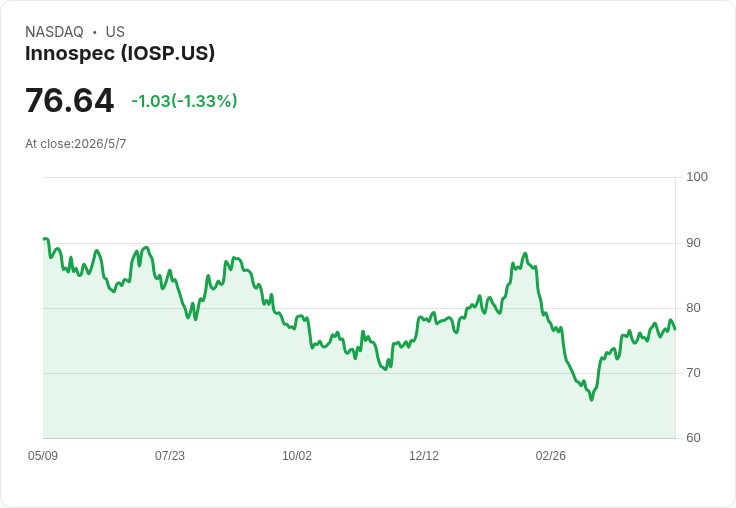Click the line's starting point near 90
736x508 pixels.
[x=44, y=239]
